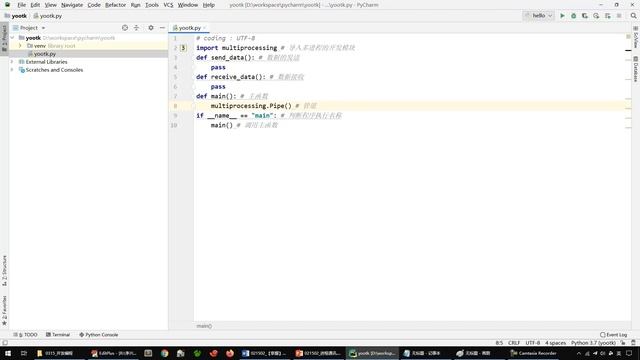Click the Concurrency diagram run icon
The height and width of the screenshot is (360, 640).
tap(608, 16)
